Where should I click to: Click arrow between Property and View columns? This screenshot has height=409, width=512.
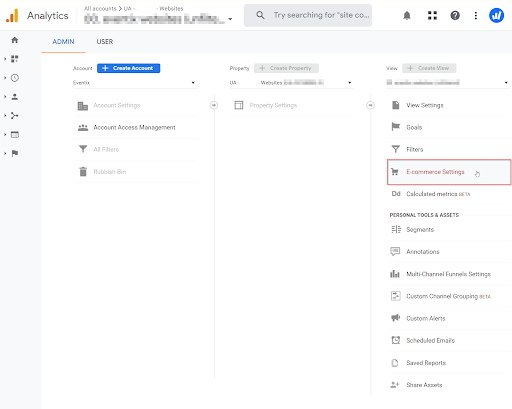pos(370,105)
